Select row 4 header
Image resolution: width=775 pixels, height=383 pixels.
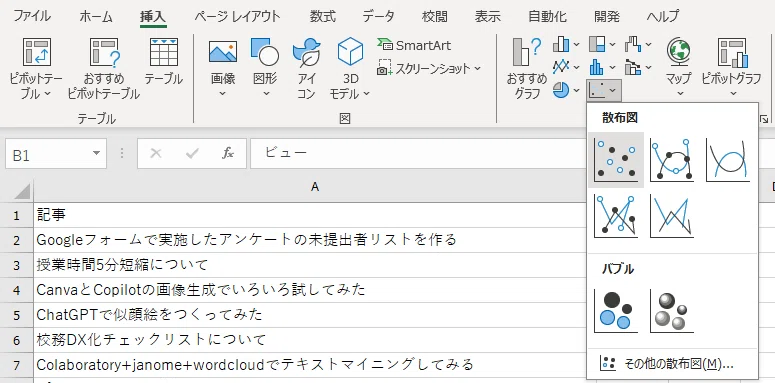(17, 290)
